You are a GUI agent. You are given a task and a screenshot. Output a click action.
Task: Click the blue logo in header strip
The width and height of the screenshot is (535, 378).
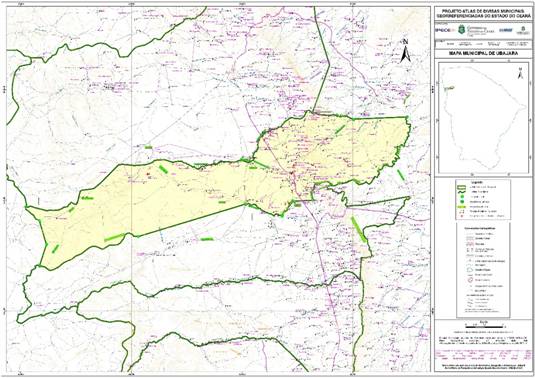pos(506,30)
